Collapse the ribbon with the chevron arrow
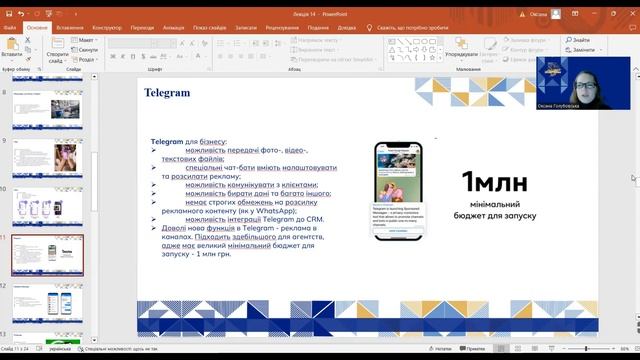The image size is (640, 360). pos(636,69)
